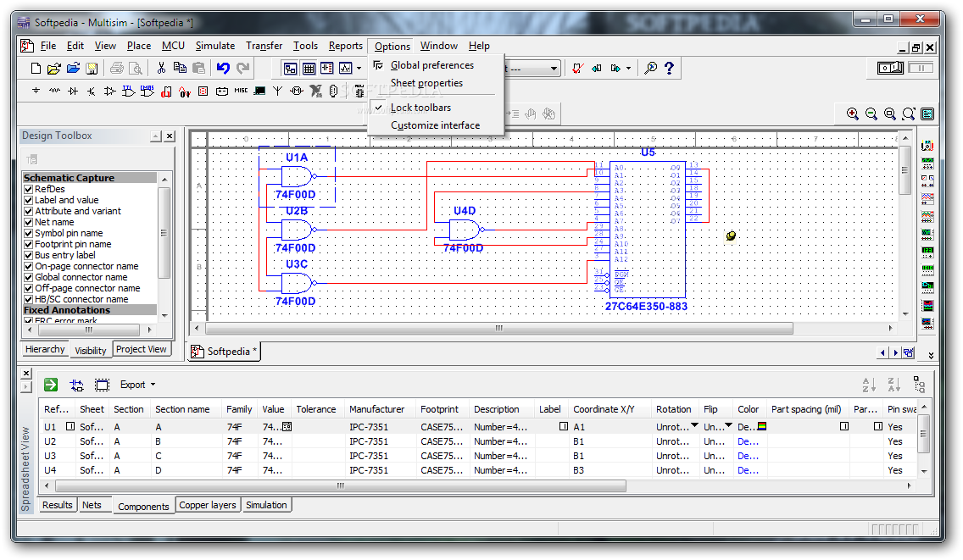
Task: Click the New document icon
Action: click(36, 68)
